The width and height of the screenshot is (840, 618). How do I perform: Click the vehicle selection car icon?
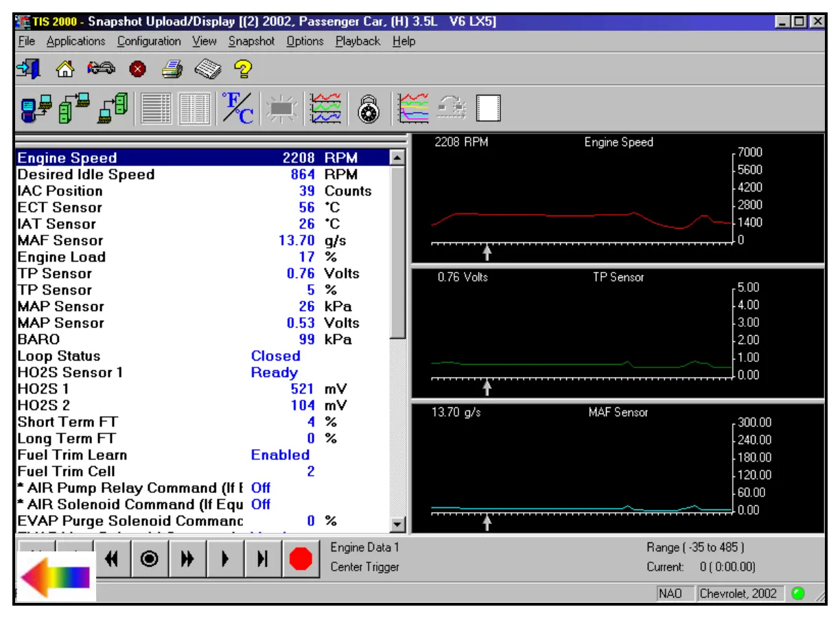pos(100,69)
